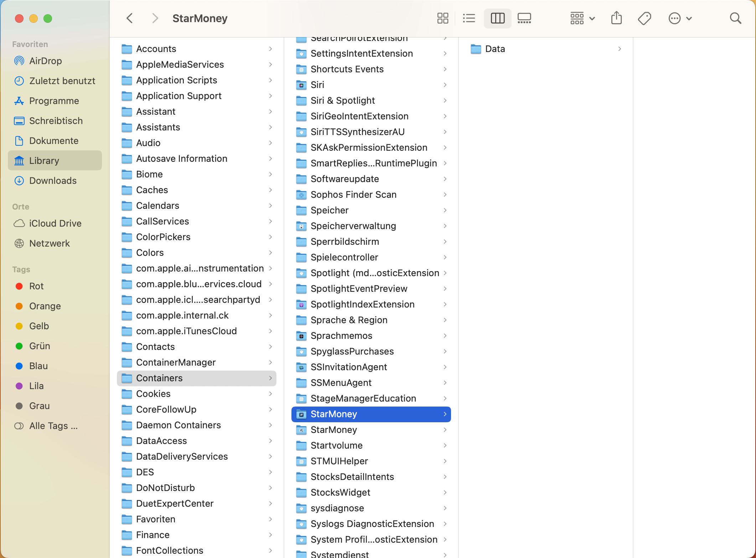Switch to column view

(497, 18)
